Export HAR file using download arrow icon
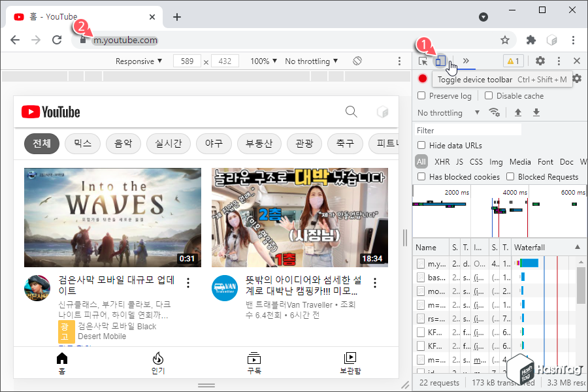Image resolution: width=588 pixels, height=392 pixels. 536,112
